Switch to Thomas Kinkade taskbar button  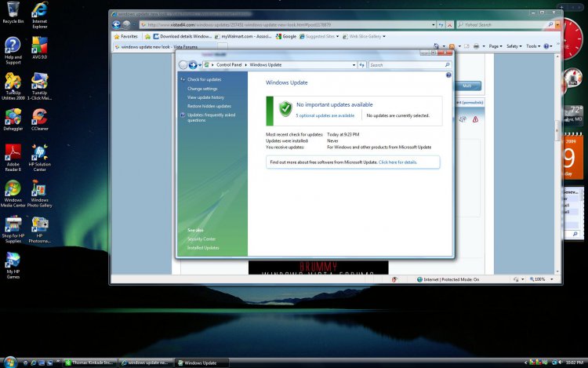[90, 363]
